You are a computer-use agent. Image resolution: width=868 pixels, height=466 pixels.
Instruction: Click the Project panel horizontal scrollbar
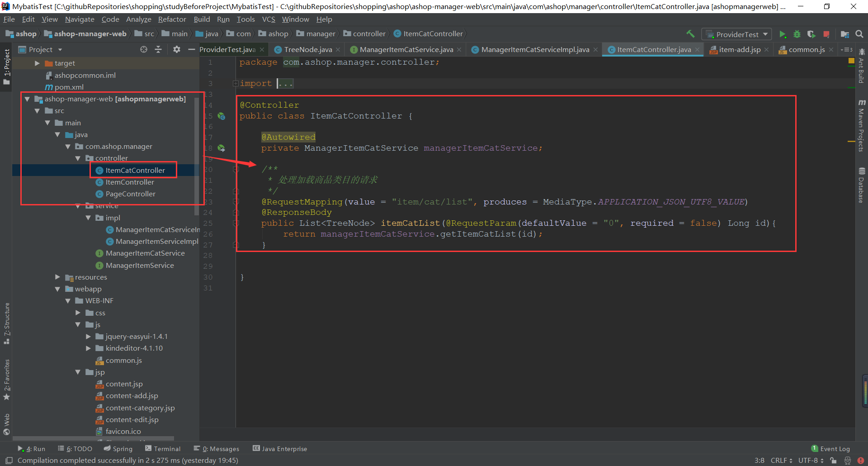tap(93, 438)
